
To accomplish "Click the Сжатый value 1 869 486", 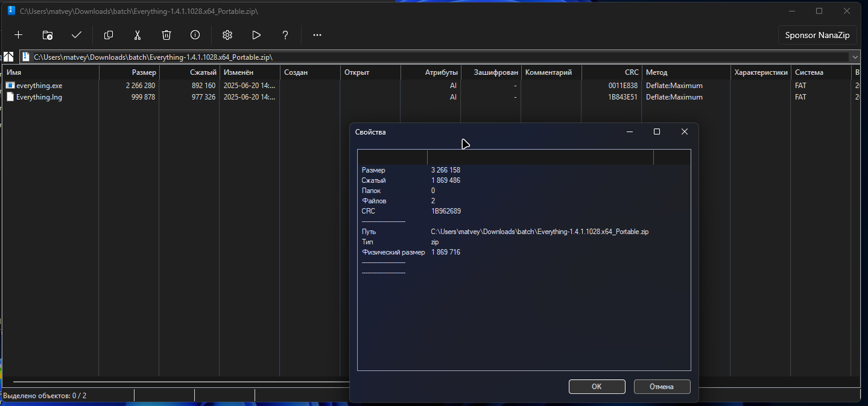I will (446, 180).
